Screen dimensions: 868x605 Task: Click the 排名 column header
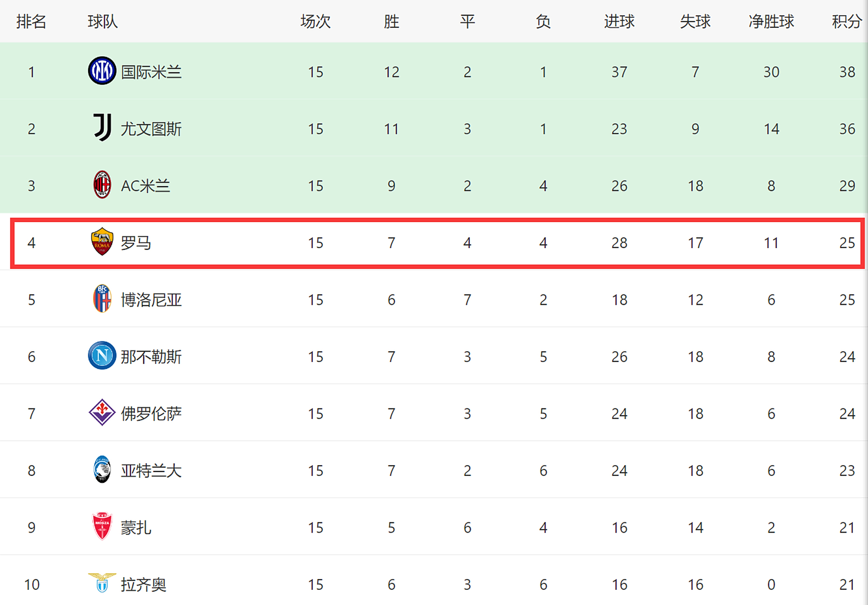coord(31,21)
